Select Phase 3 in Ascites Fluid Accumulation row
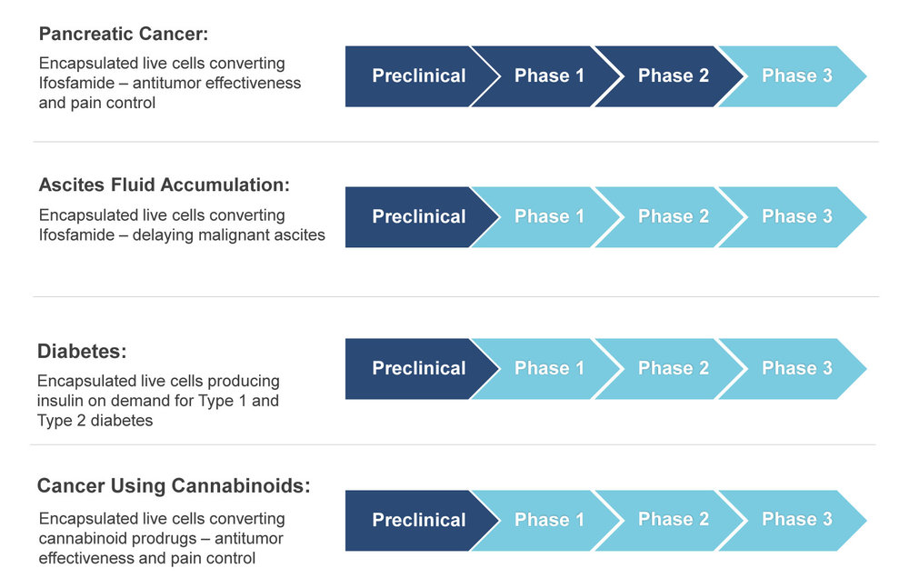This screenshot has width=909, height=588. tap(796, 217)
